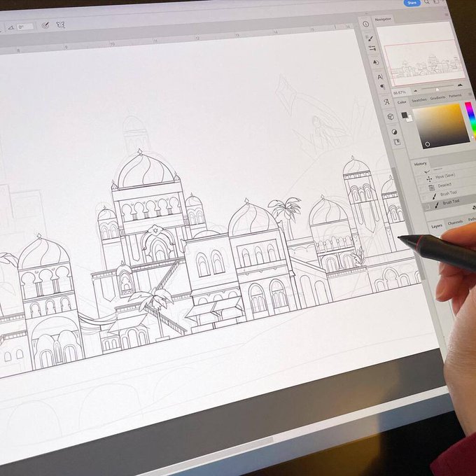Screen dimensions: 476x476
Task: Select the Layers tab
Action: [437, 226]
